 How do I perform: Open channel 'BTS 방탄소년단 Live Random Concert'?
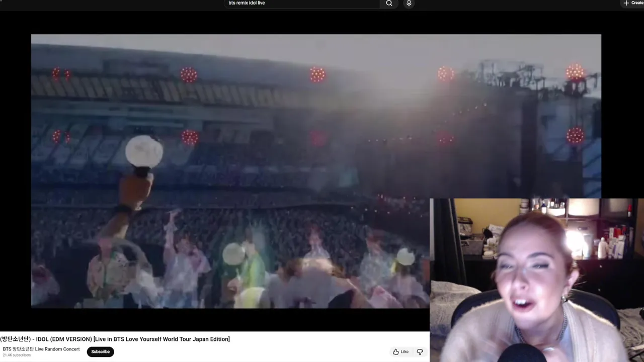(x=41, y=349)
